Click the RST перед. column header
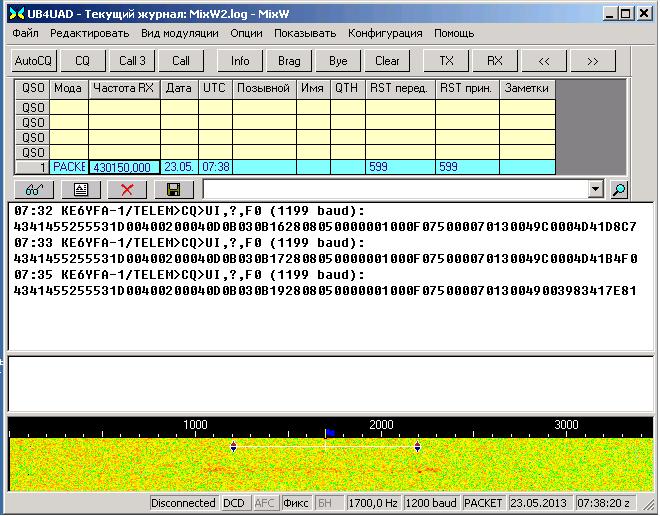The width and height of the screenshot is (660, 516). tap(400, 89)
